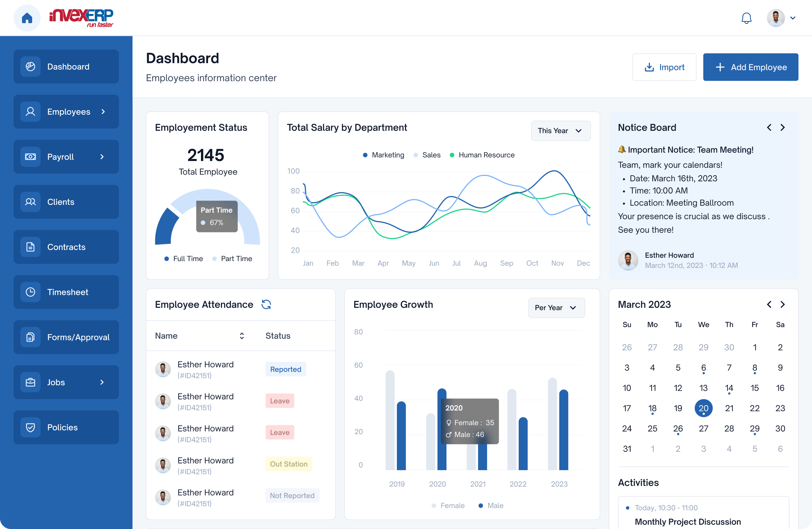The height and width of the screenshot is (529, 812).
Task: Refresh the Employee Attendance list
Action: 266,304
